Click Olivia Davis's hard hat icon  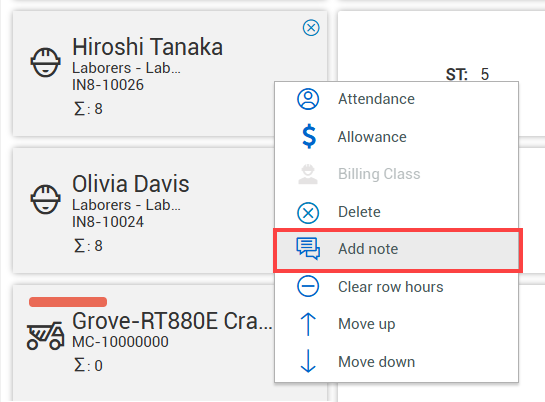(x=46, y=199)
